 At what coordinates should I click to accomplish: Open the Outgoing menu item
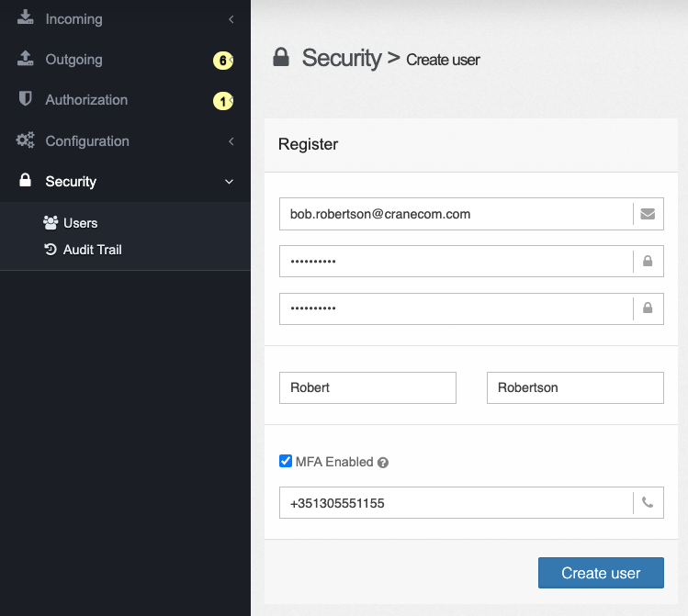(x=125, y=59)
